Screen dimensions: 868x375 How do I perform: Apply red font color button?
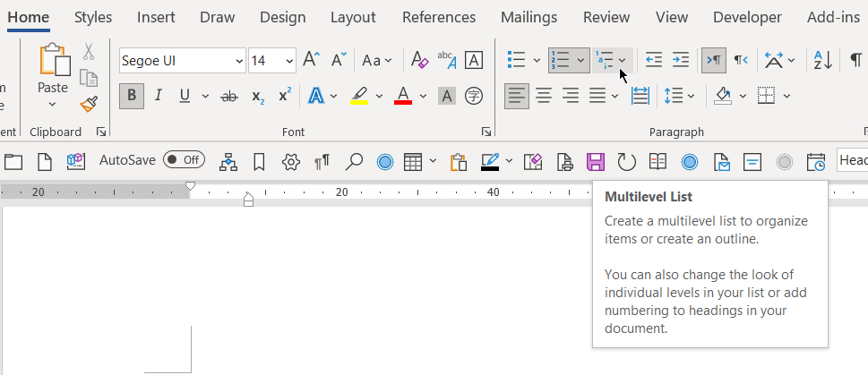coord(403,97)
